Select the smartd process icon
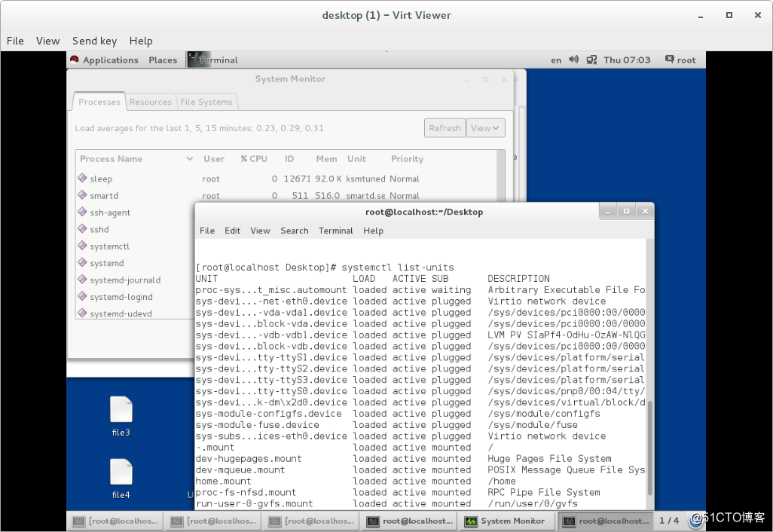The image size is (773, 532). (x=82, y=194)
